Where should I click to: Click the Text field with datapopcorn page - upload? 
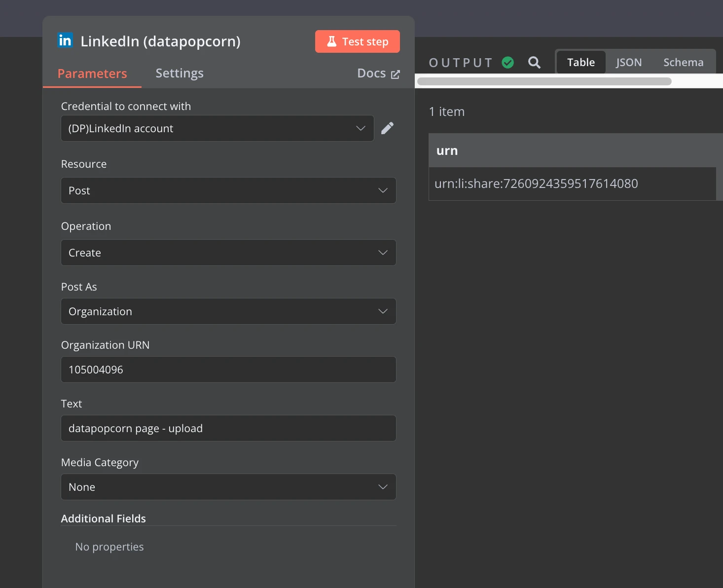pos(228,428)
